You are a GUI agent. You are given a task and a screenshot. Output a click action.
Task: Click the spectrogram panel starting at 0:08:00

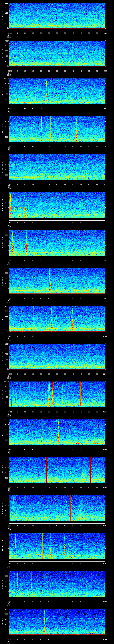point(57,281)
